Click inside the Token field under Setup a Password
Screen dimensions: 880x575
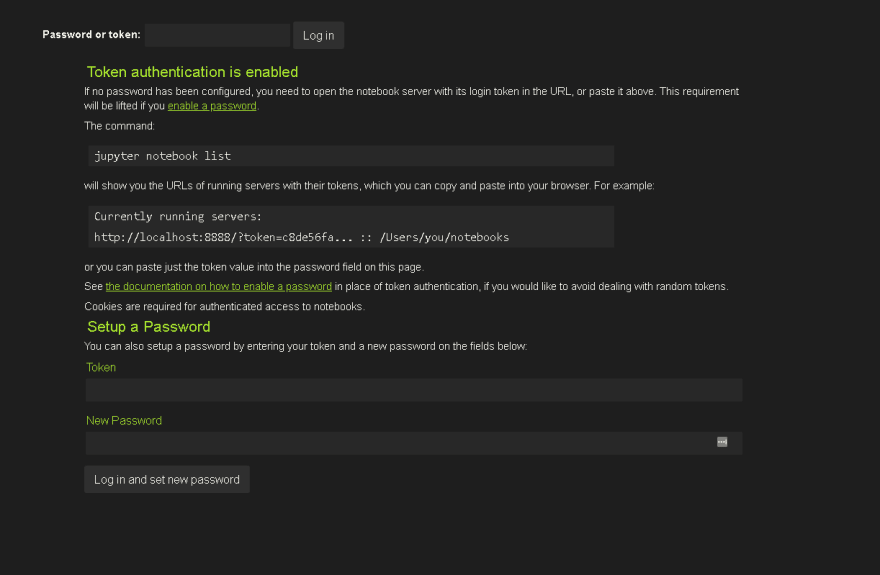pos(414,390)
